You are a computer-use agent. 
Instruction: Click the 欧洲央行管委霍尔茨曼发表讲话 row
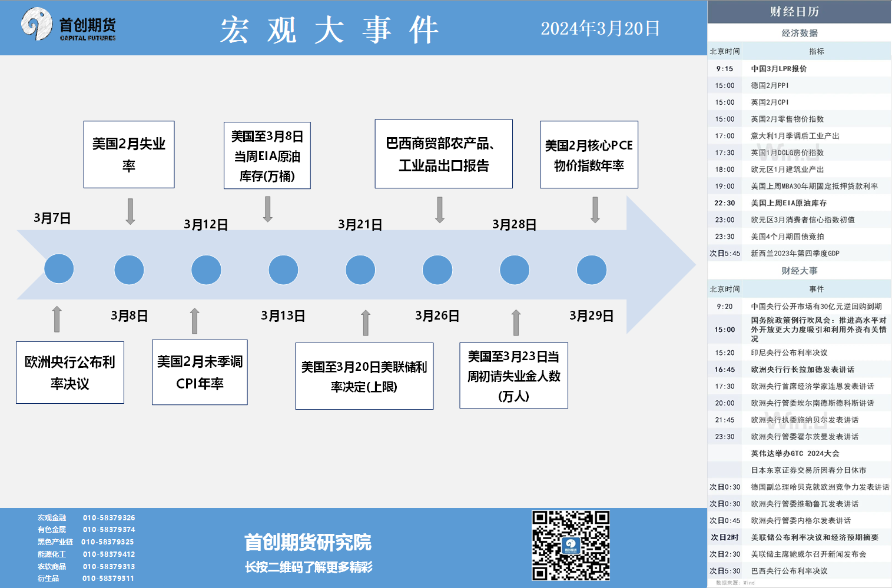(799, 437)
